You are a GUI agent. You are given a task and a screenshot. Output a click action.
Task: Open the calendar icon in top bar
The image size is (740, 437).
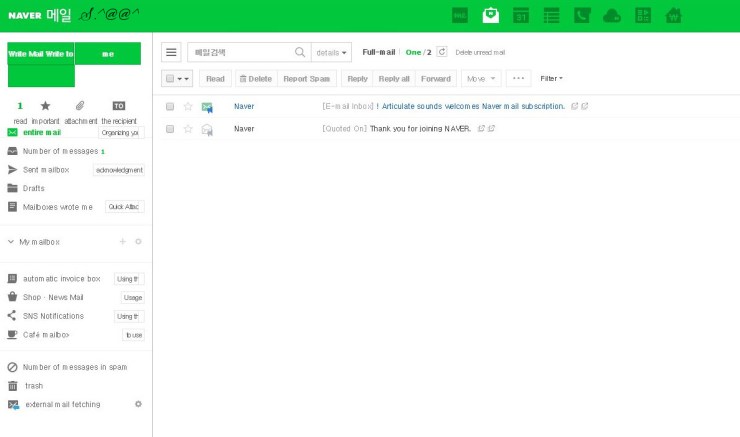click(x=520, y=15)
